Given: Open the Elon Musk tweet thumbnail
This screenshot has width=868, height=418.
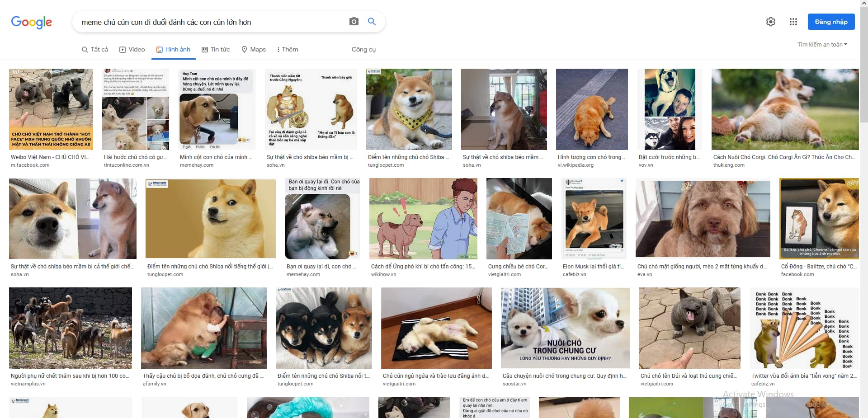Looking at the screenshot, I should [x=594, y=219].
